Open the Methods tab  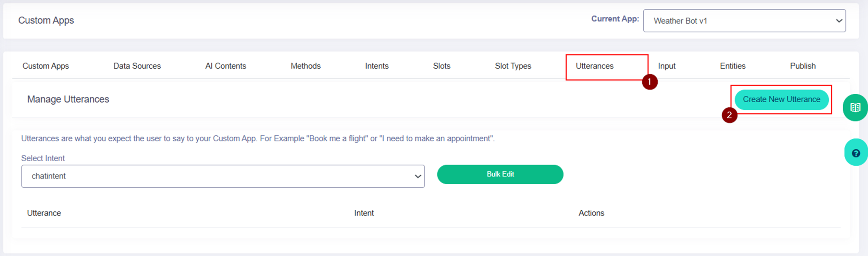point(306,66)
